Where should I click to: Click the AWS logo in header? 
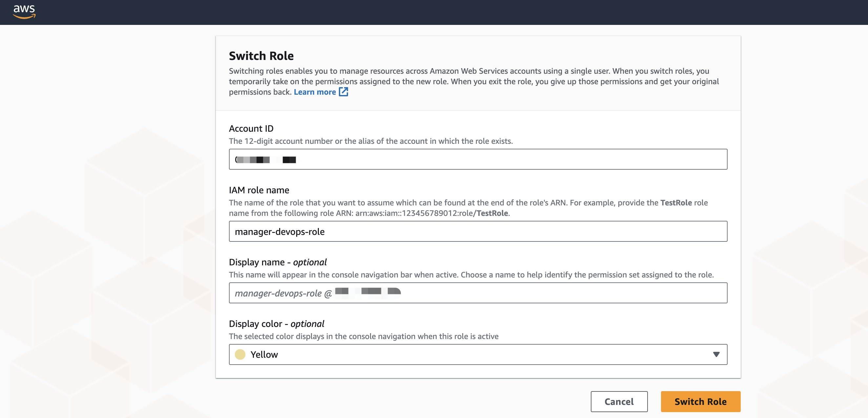pos(24,11)
